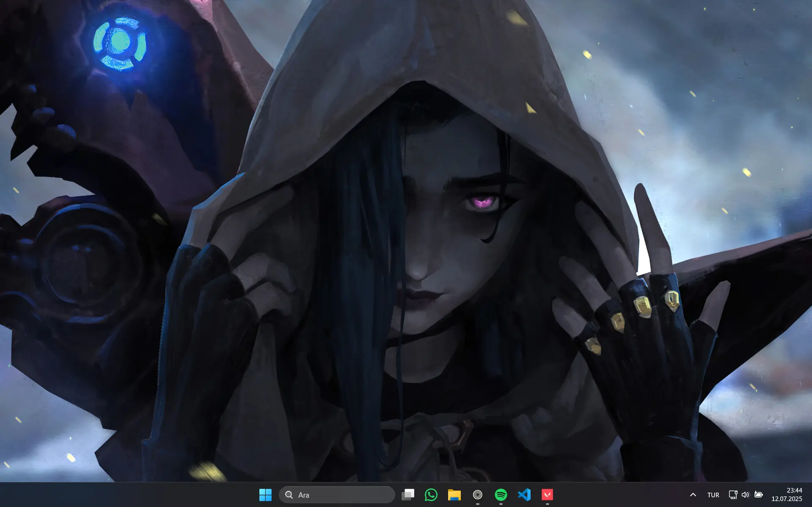Launch WhatsApp from the taskbar

click(x=431, y=495)
